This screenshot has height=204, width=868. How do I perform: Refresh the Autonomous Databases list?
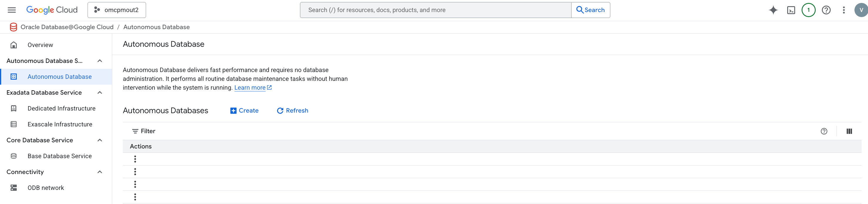pyautogui.click(x=292, y=111)
